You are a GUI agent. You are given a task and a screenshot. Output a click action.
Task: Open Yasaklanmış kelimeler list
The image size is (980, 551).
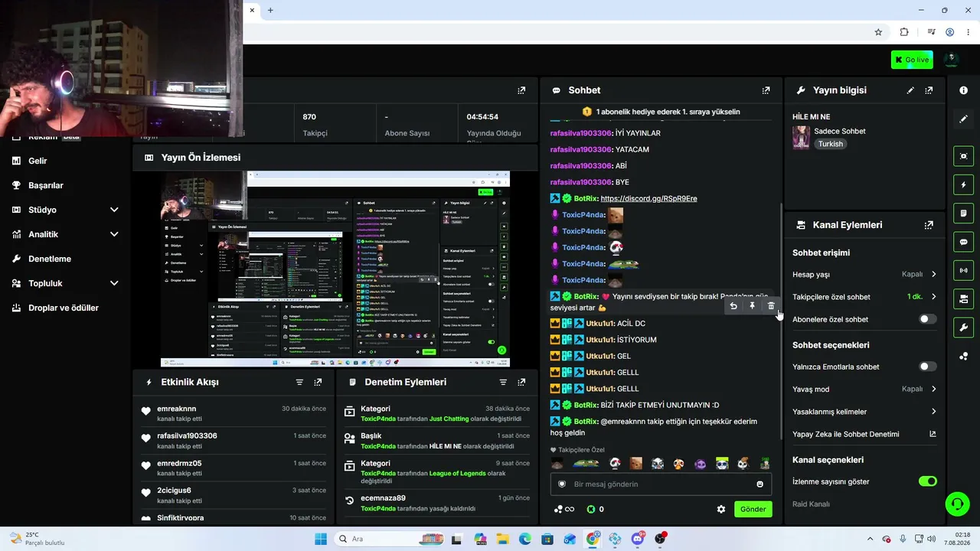864,412
